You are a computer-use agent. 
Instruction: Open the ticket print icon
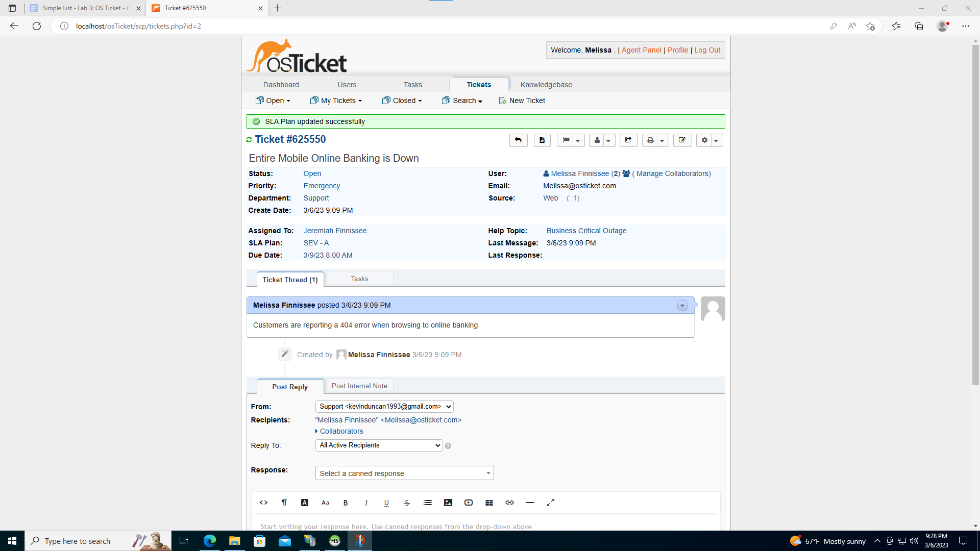point(650,140)
